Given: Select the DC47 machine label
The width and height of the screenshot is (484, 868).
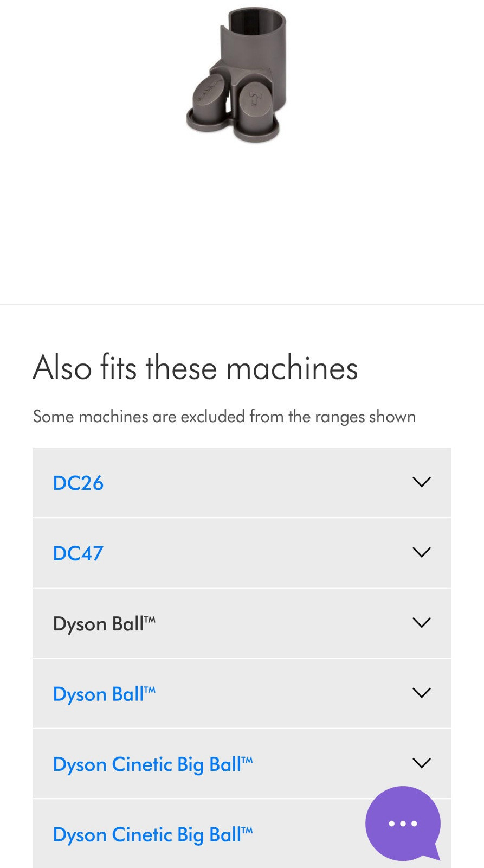Looking at the screenshot, I should [78, 553].
